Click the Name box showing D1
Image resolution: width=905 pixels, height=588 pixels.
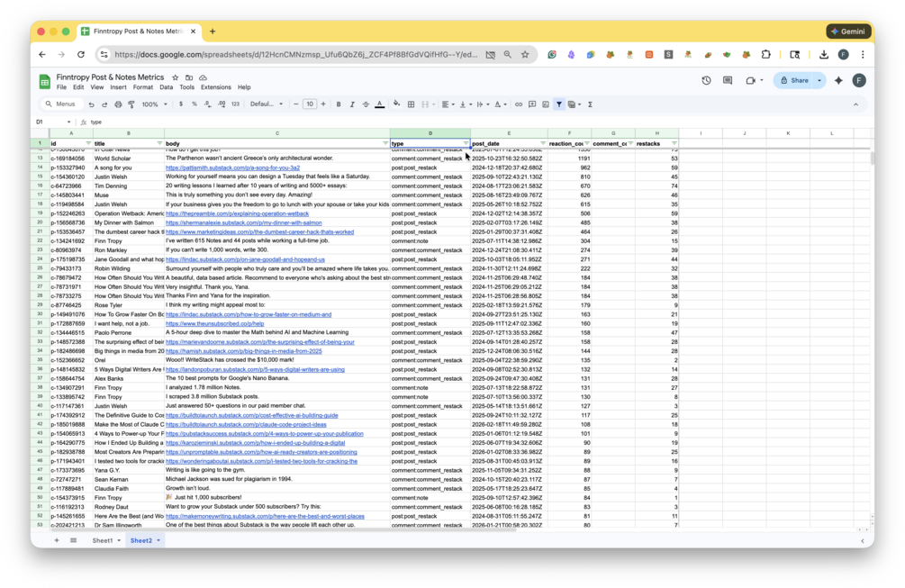click(53, 122)
